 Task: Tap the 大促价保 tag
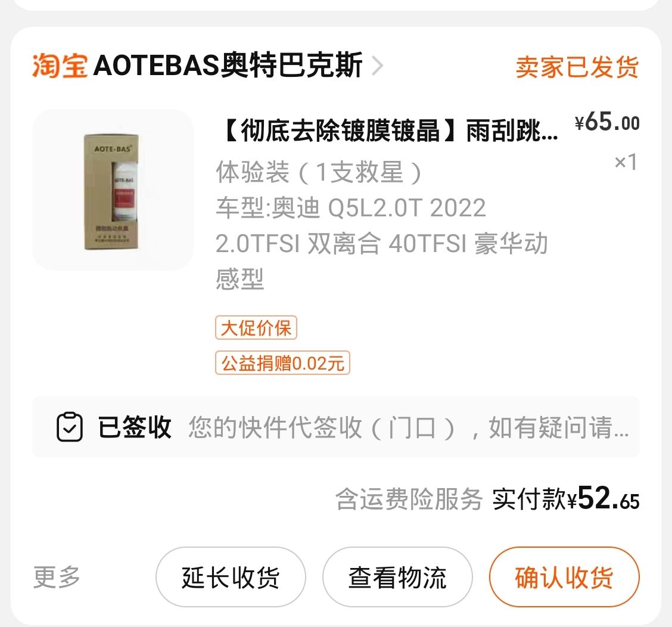pyautogui.click(x=256, y=328)
